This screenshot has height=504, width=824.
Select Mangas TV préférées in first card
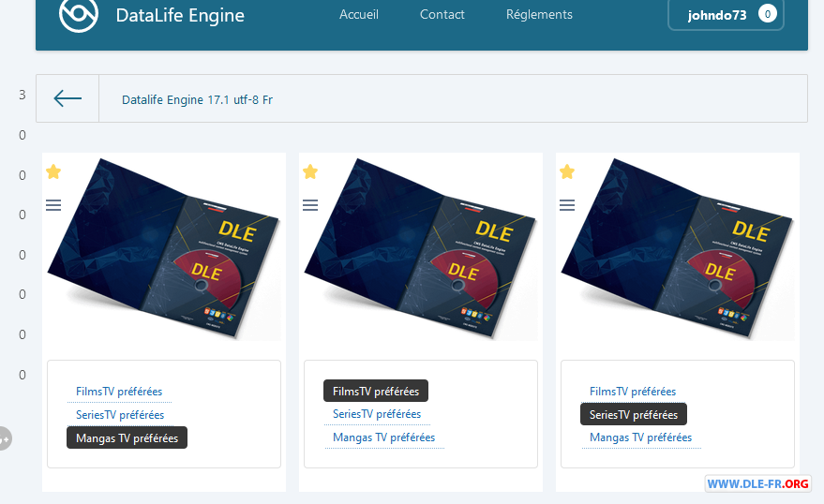point(127,437)
